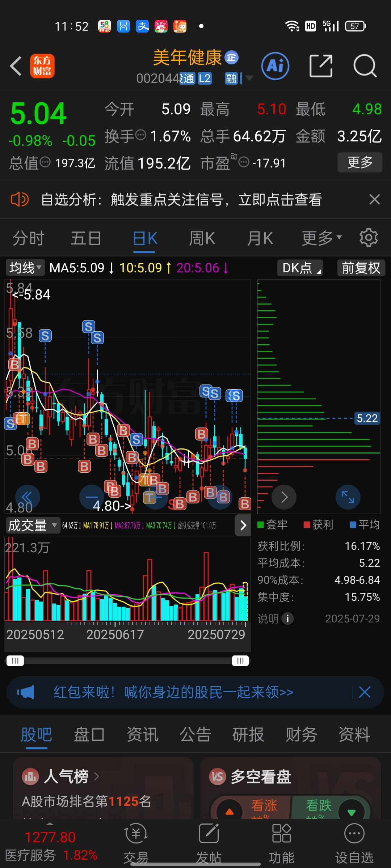Open 成交量 indicator dropdown
This screenshot has height=868, width=391.
coord(33,525)
